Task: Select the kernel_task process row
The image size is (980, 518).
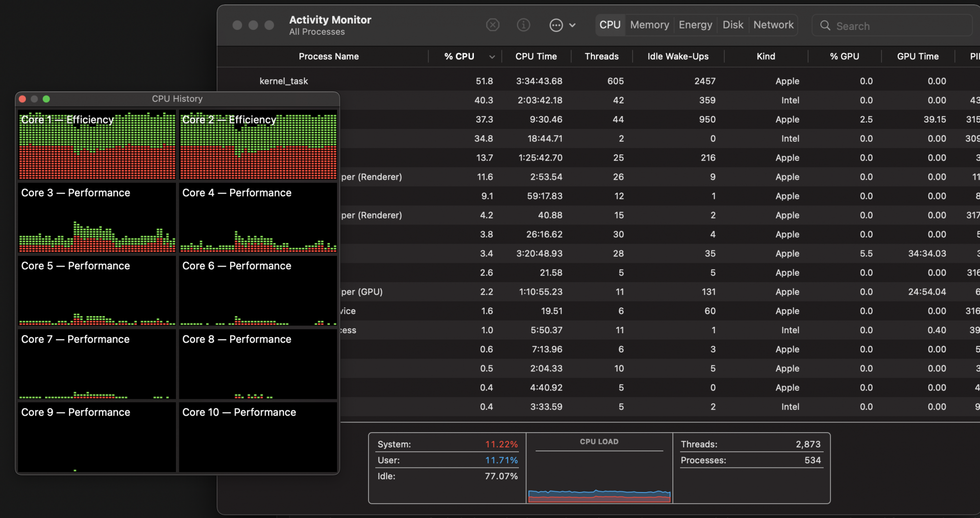Action: (284, 81)
